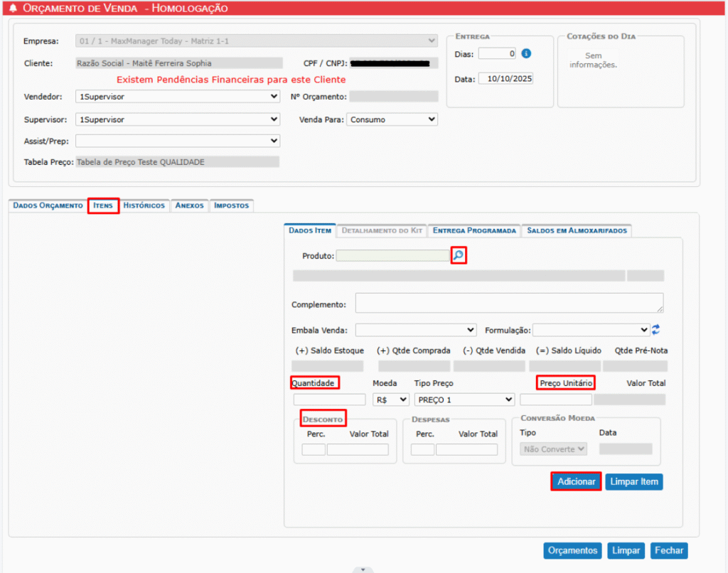Click the Complemento text area
This screenshot has width=728, height=573.
(509, 303)
